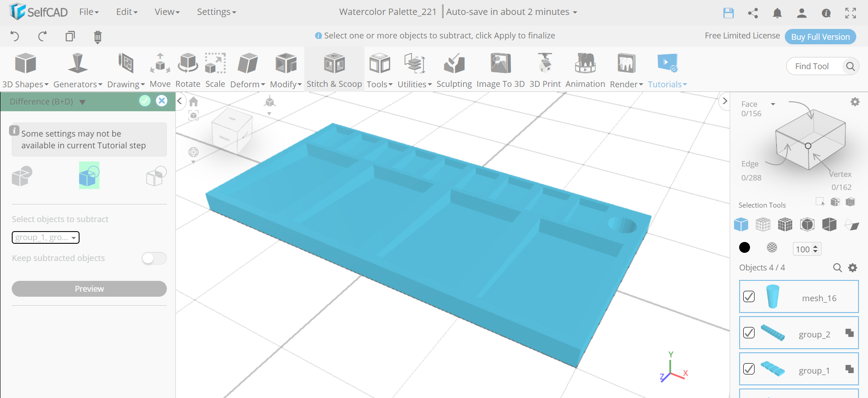Open the Share project icon
The width and height of the screenshot is (868, 398).
[753, 13]
